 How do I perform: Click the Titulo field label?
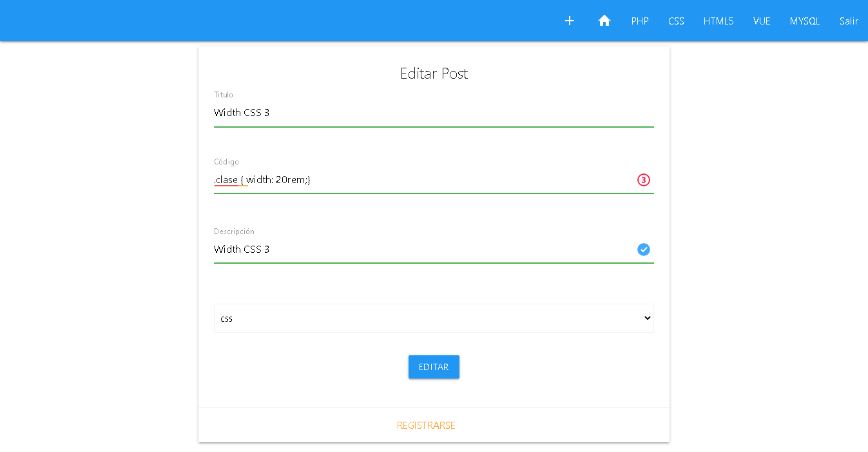224,95
